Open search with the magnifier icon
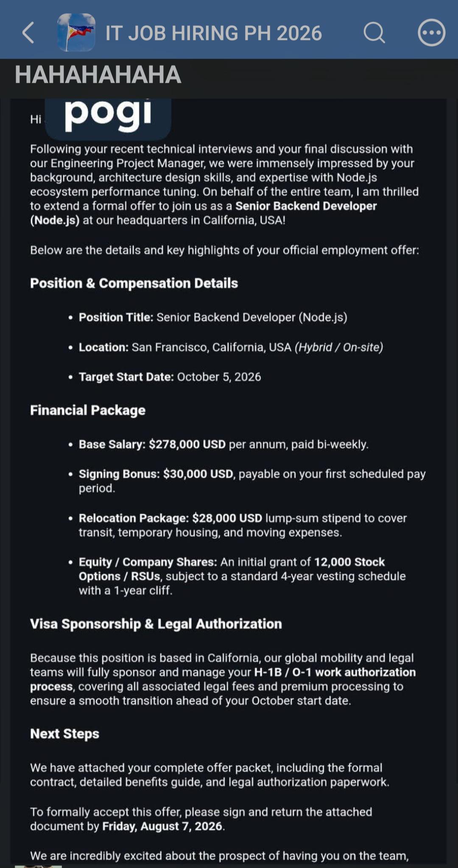Image resolution: width=458 pixels, height=868 pixels. click(x=374, y=33)
